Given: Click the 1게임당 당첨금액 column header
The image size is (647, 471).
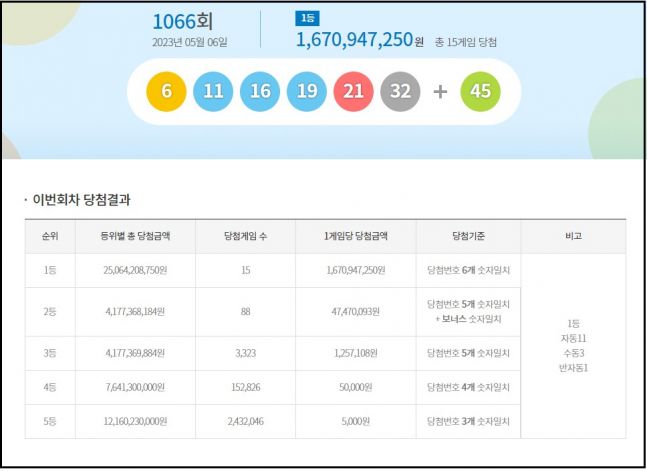Looking at the screenshot, I should pyautogui.click(x=356, y=236).
